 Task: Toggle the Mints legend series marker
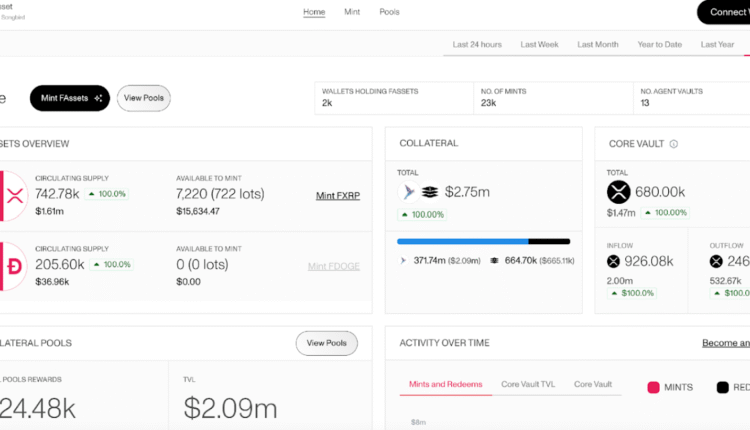click(654, 387)
